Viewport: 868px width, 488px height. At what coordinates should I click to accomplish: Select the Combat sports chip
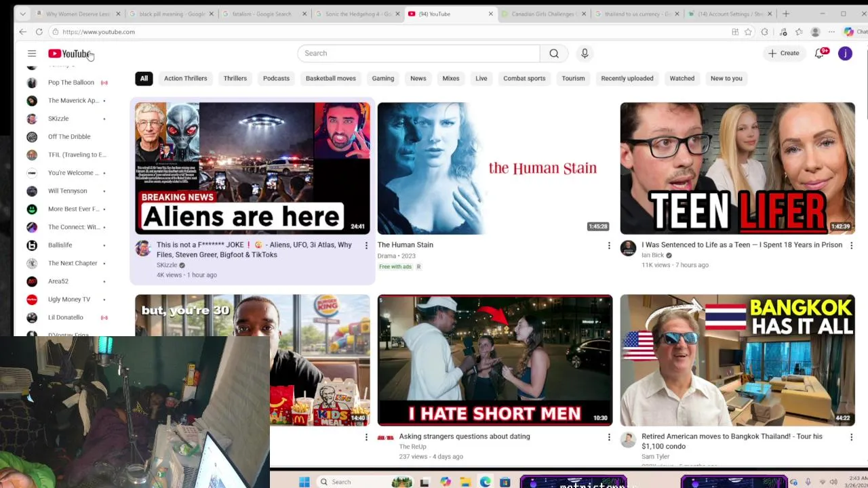[524, 79]
